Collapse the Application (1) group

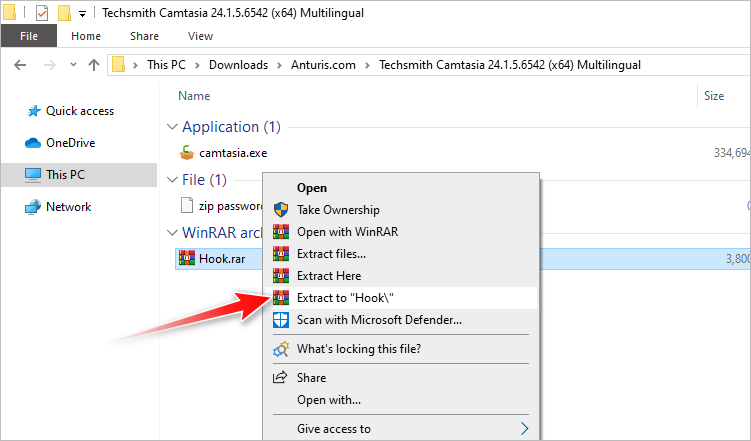coord(172,127)
